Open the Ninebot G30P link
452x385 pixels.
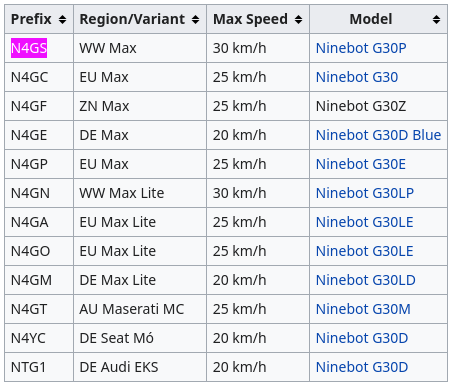[361, 48]
